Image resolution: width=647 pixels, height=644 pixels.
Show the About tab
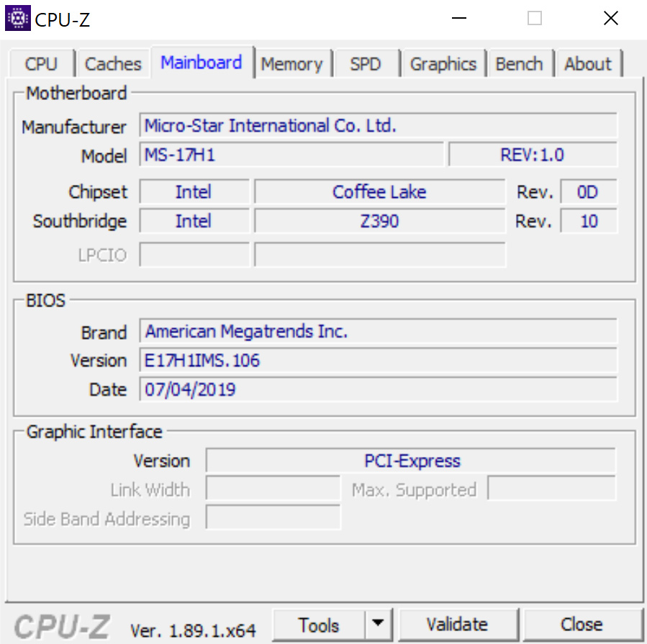coord(588,64)
